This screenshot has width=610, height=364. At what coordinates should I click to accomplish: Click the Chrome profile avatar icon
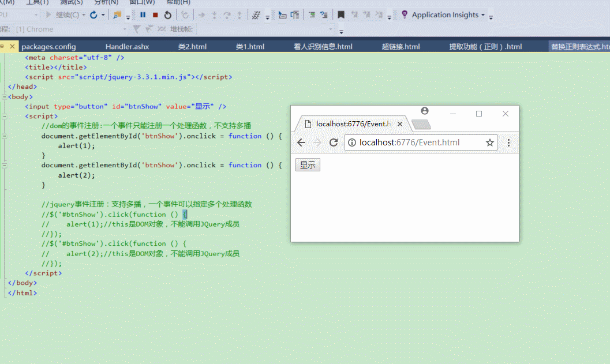click(425, 111)
